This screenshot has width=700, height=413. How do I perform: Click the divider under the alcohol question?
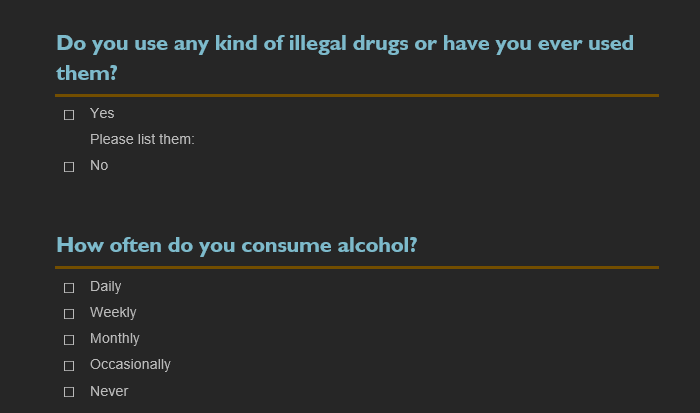(357, 267)
